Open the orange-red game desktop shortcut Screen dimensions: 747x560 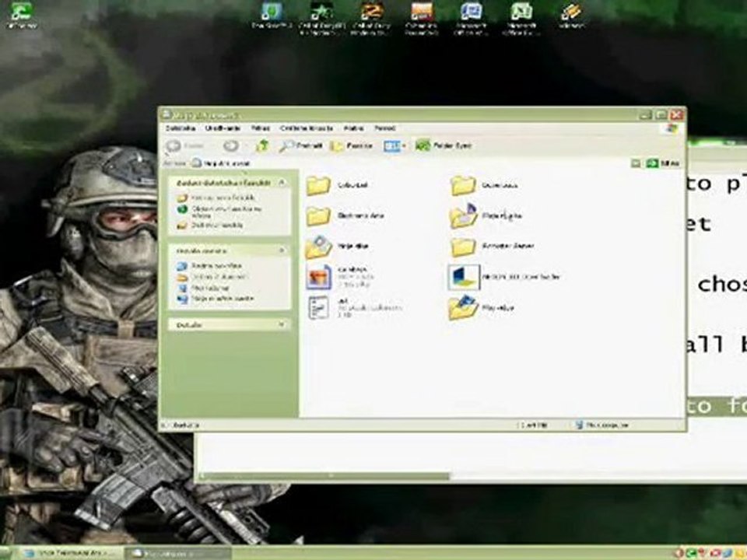[421, 19]
